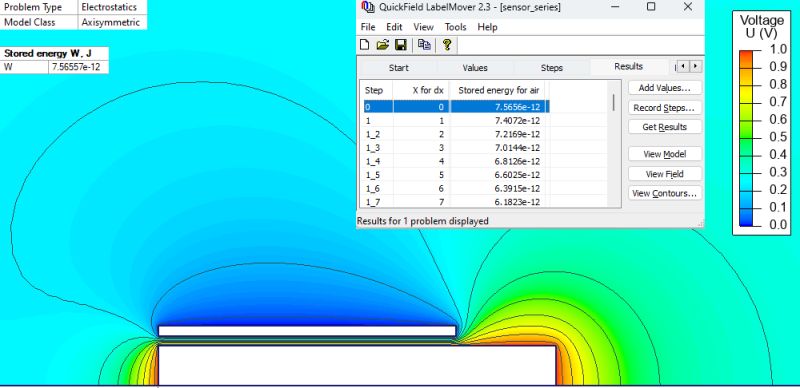Click the QuickField LabelMover title bar app icon
The width and height of the screenshot is (800, 388).
[367, 7]
